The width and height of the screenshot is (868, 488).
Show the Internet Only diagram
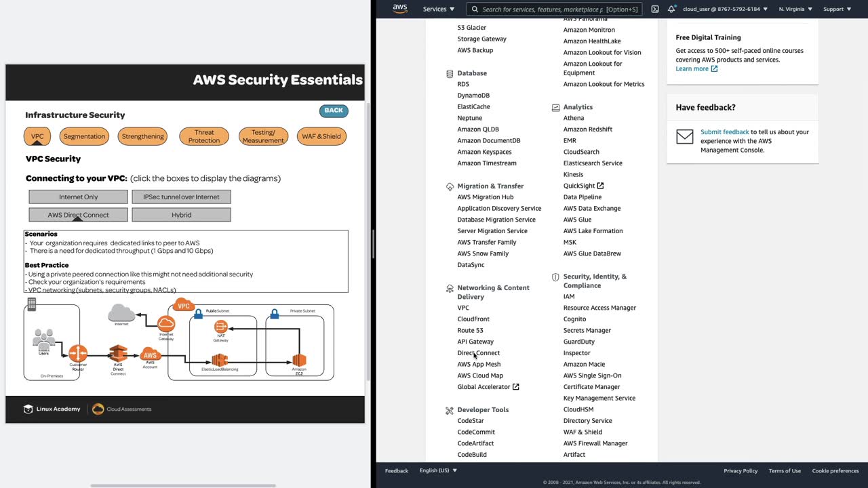(78, 197)
